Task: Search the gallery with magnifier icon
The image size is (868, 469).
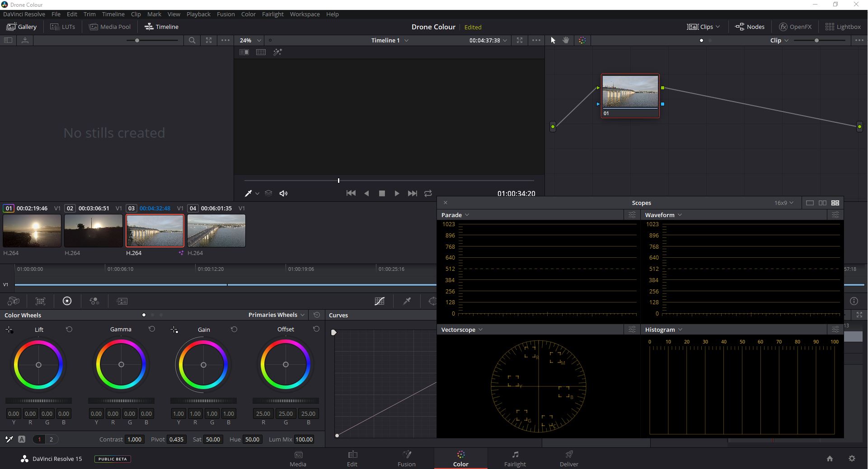Action: tap(192, 40)
